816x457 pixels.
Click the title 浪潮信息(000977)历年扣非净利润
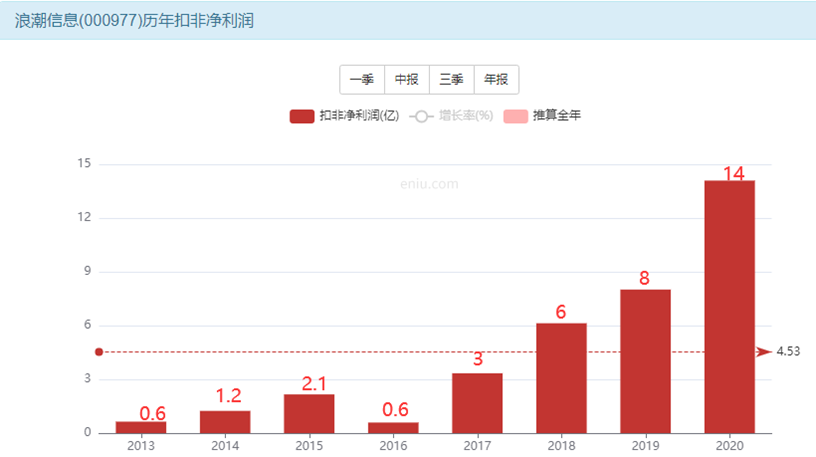[x=134, y=21]
